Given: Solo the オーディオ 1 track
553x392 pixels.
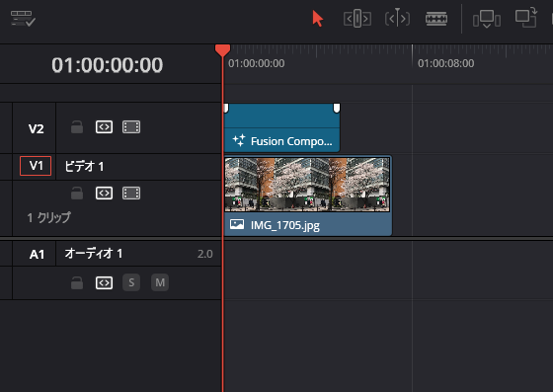Looking at the screenshot, I should pos(131,282).
